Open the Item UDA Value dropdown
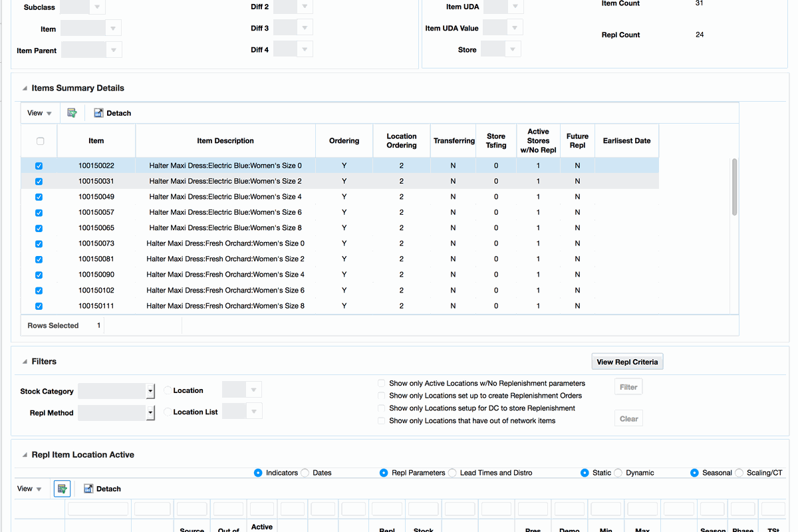This screenshot has width=798, height=532. [515, 28]
